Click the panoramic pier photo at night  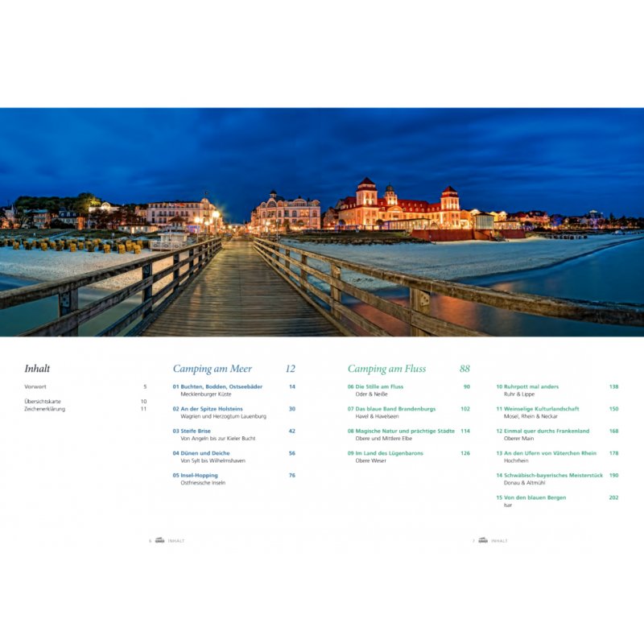point(322,221)
